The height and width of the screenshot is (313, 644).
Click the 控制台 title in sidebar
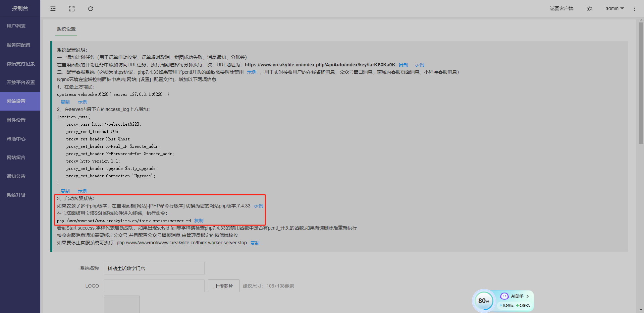tap(20, 8)
